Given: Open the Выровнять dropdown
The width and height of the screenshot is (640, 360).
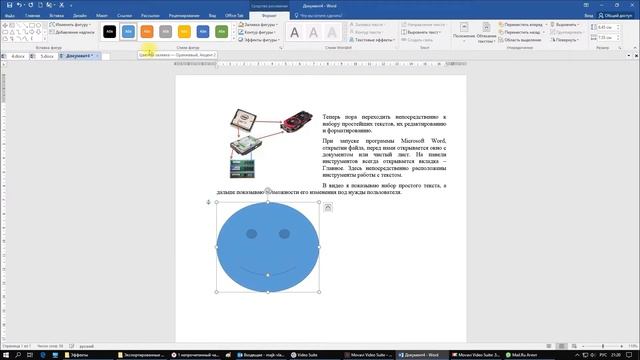Looking at the screenshot, I should (564, 24).
